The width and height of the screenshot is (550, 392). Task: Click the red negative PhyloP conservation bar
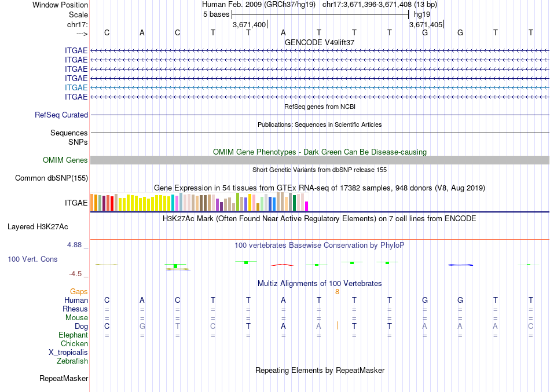(283, 265)
